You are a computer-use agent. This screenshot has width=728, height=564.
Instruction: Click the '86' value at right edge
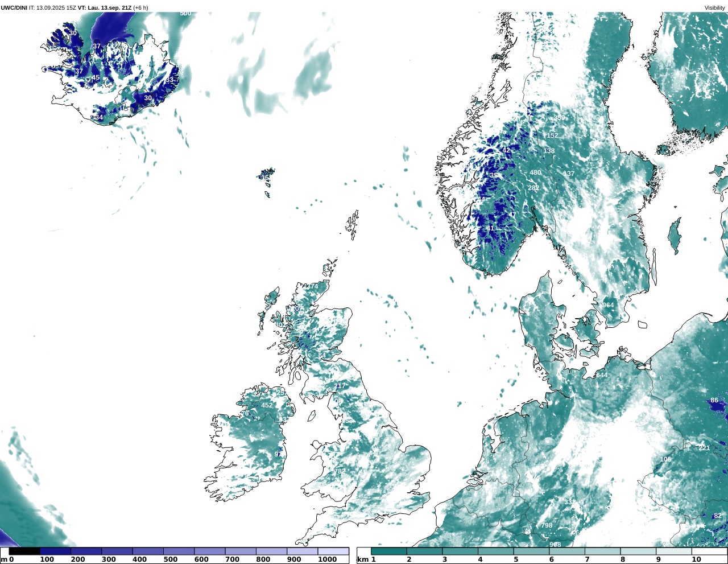(x=714, y=401)
